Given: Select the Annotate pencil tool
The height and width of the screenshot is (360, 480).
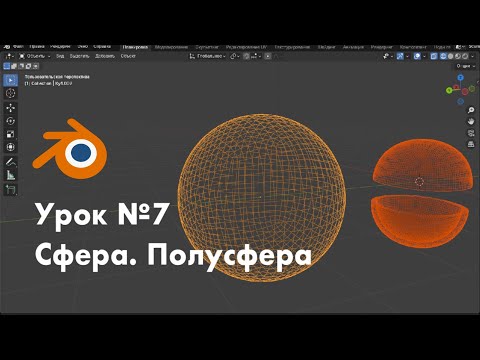Looking at the screenshot, I should pos(10,162).
